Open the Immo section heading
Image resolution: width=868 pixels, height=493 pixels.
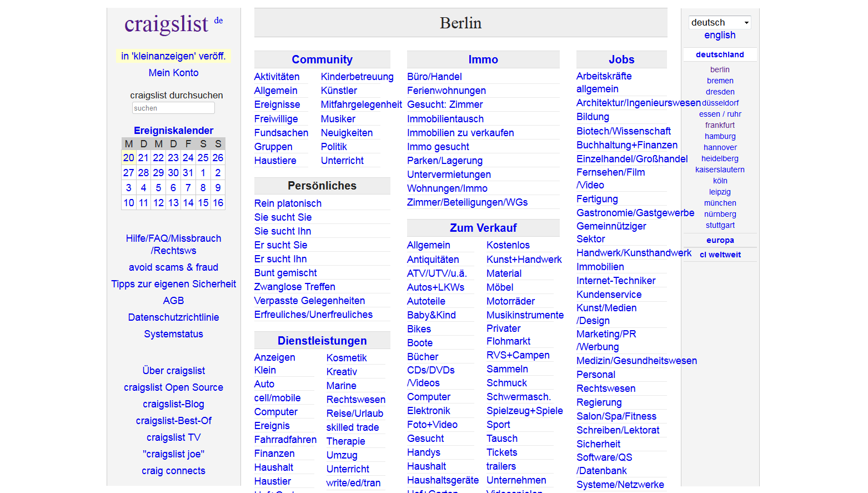pyautogui.click(x=483, y=59)
